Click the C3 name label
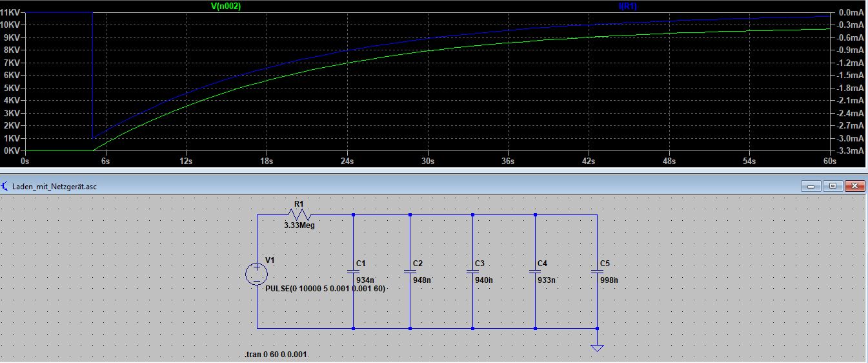 [x=479, y=264]
